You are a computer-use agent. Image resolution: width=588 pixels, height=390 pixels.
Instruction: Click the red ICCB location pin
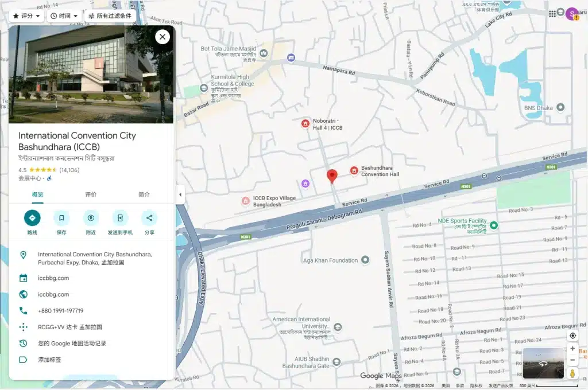[332, 176]
